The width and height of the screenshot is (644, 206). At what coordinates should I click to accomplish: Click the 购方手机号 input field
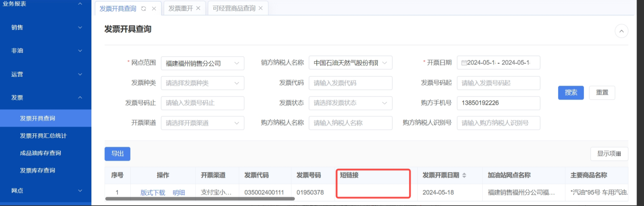tap(498, 103)
